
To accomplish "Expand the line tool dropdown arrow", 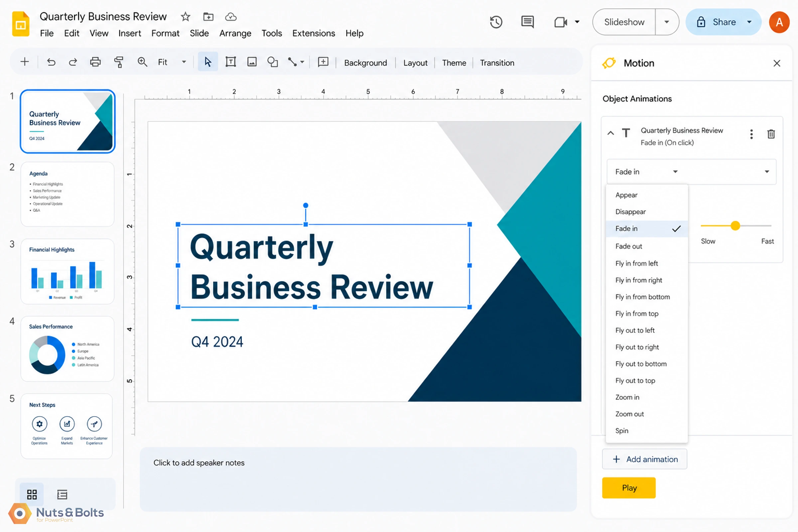I will (x=302, y=62).
